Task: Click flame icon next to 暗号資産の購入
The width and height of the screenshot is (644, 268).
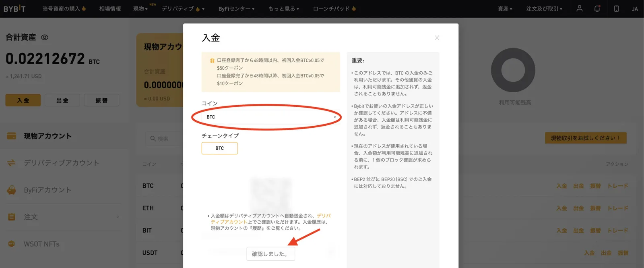Action: (x=84, y=8)
